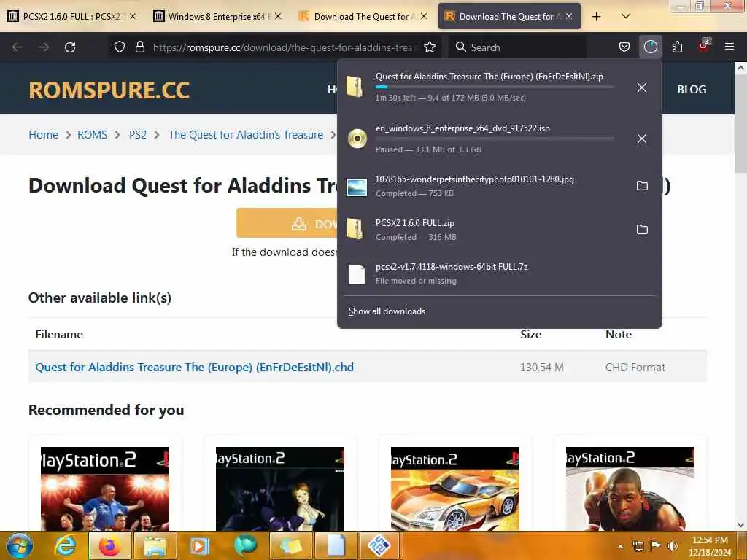Show hidden system tray icons
The image size is (747, 560).
[620, 546]
